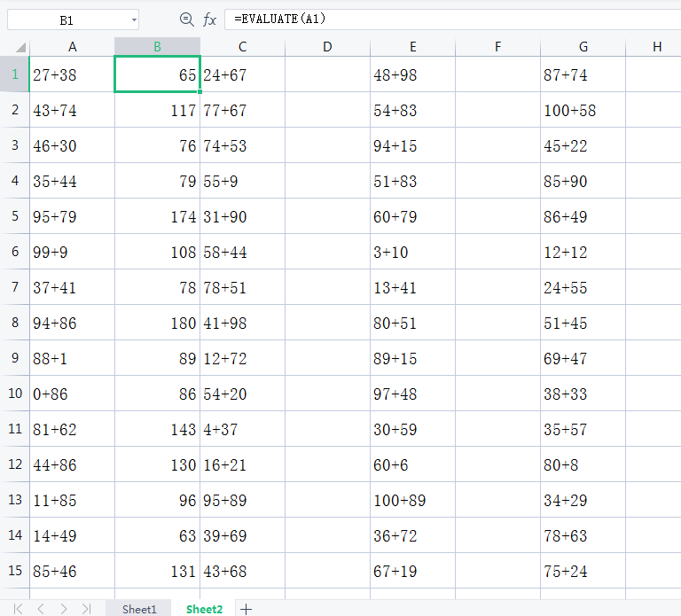Click cell G2 containing 100+58
The height and width of the screenshot is (616, 681).
click(583, 110)
